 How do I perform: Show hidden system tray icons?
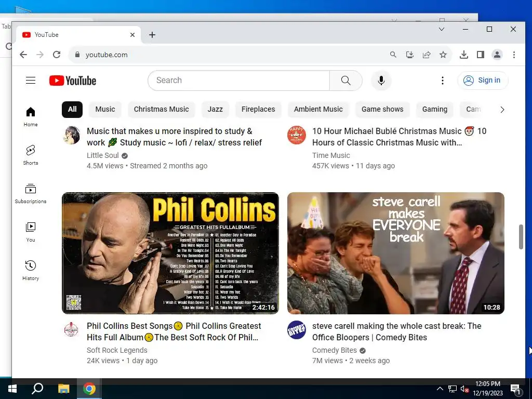(440, 389)
